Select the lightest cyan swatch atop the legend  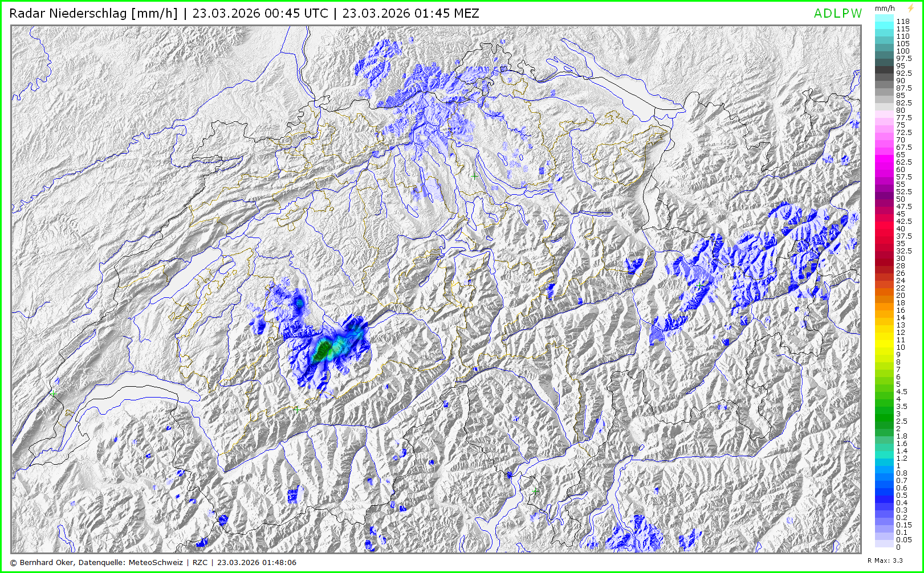(885, 18)
